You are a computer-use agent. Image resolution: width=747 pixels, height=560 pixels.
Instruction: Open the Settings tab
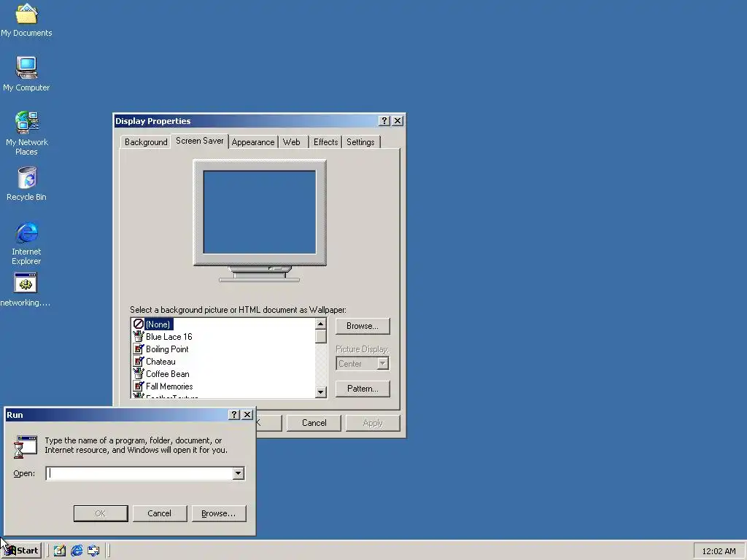click(x=360, y=142)
